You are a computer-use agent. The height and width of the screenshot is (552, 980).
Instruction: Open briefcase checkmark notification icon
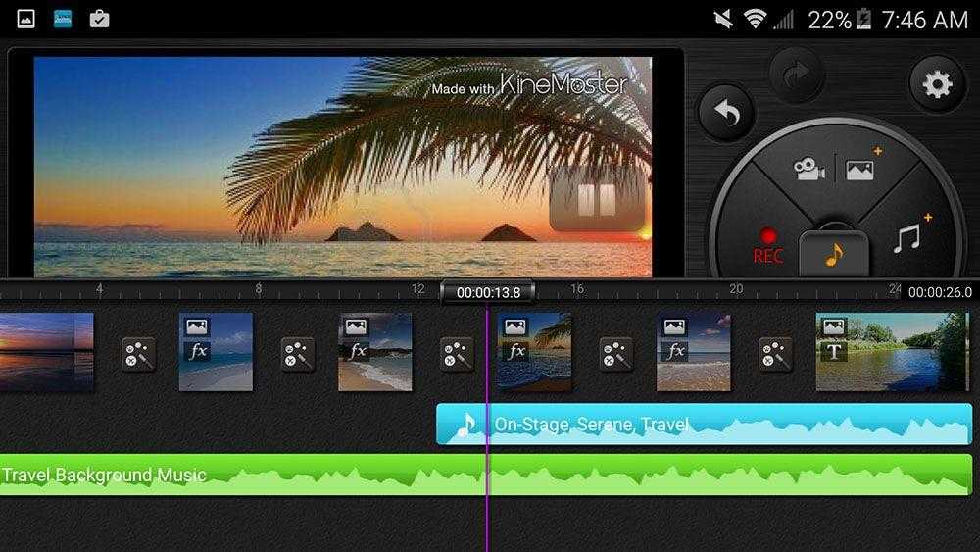(99, 19)
